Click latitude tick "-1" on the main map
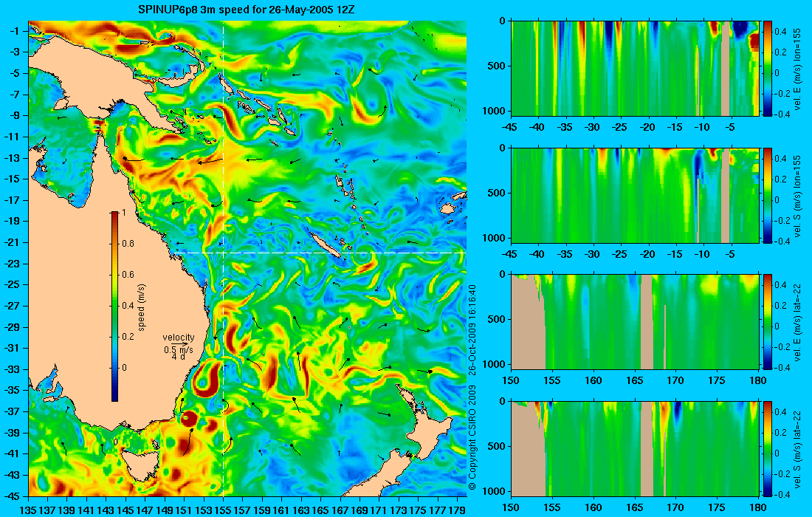The width and height of the screenshot is (812, 517). click(x=14, y=31)
